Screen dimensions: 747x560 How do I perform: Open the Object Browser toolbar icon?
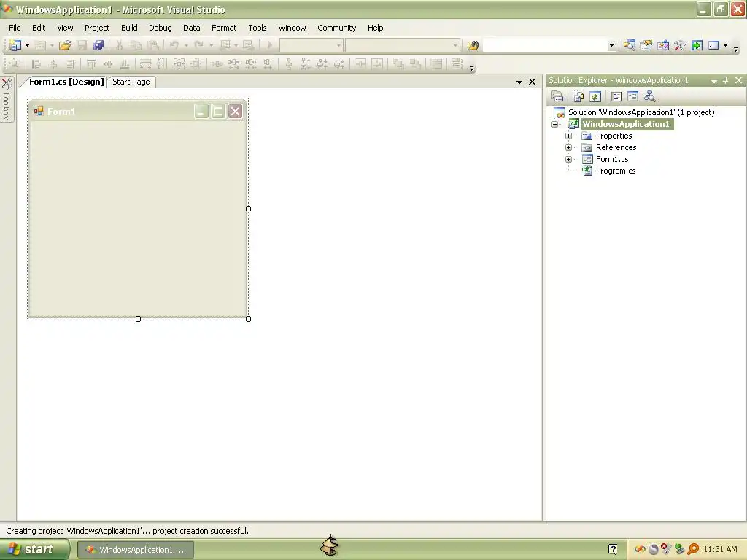tap(662, 45)
